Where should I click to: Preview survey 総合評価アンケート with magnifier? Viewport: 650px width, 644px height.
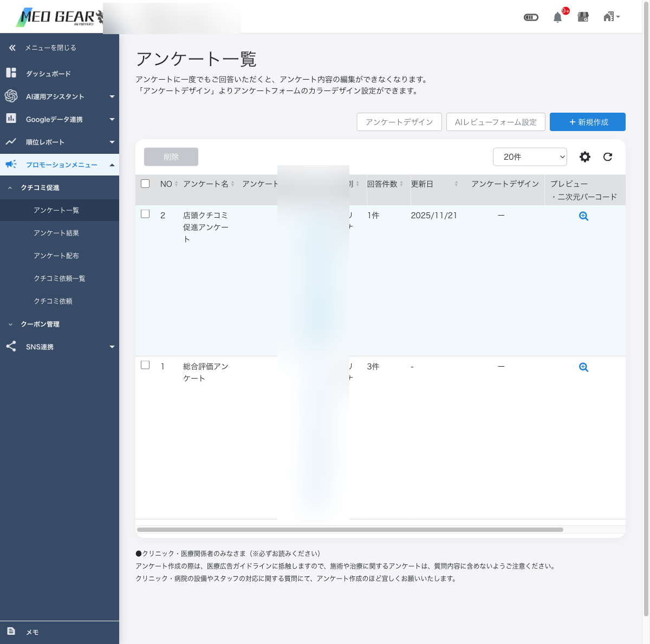[583, 367]
